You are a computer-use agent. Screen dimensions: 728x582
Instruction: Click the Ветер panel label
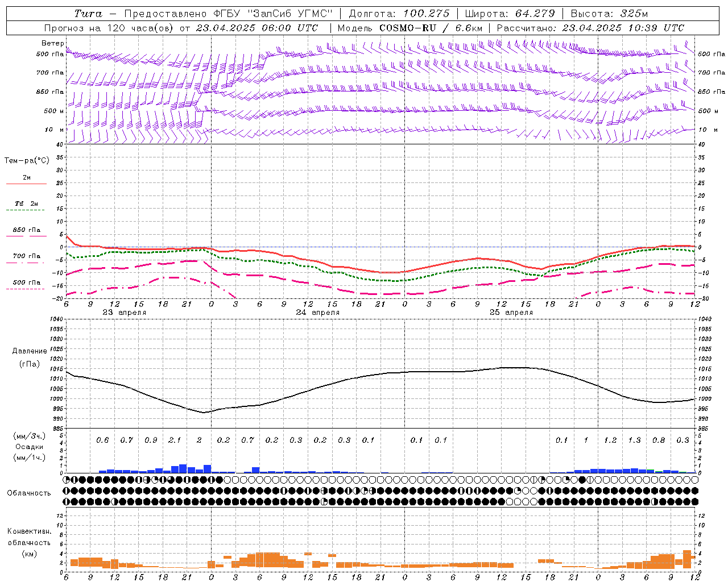tap(53, 43)
